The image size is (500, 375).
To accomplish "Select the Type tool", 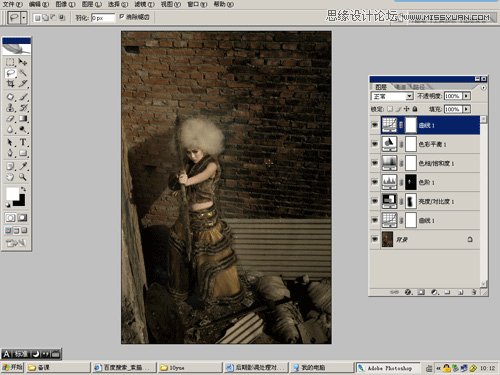I will [x=23, y=142].
